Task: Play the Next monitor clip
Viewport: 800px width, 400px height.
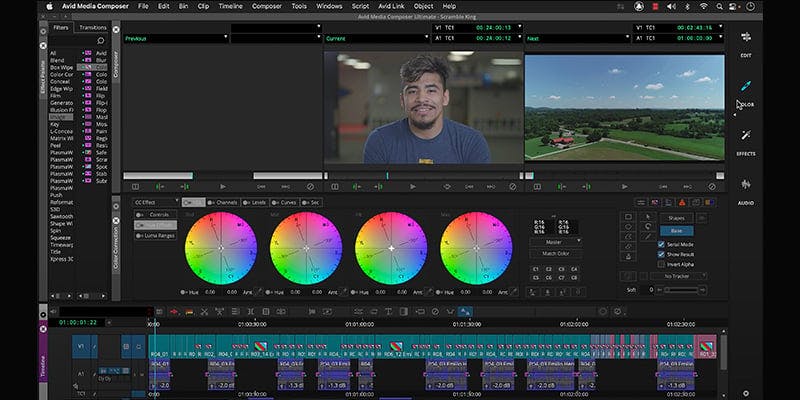Action: coord(625,187)
